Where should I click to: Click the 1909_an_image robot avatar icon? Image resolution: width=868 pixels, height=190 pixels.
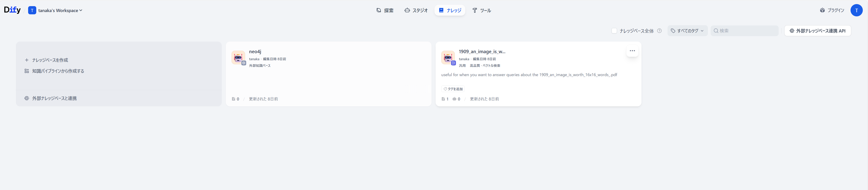point(448,58)
